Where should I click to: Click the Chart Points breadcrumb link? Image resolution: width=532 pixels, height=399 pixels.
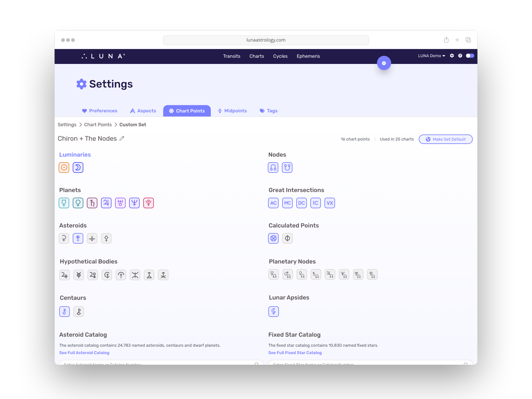(98, 124)
